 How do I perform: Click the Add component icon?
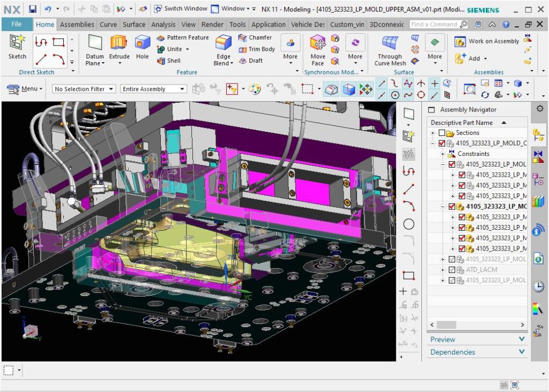[x=459, y=58]
